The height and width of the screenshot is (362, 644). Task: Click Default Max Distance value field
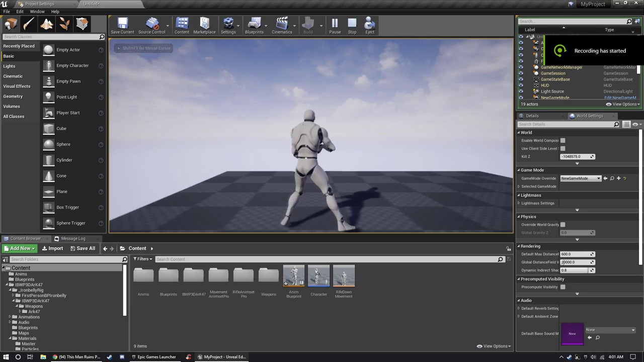point(577,254)
